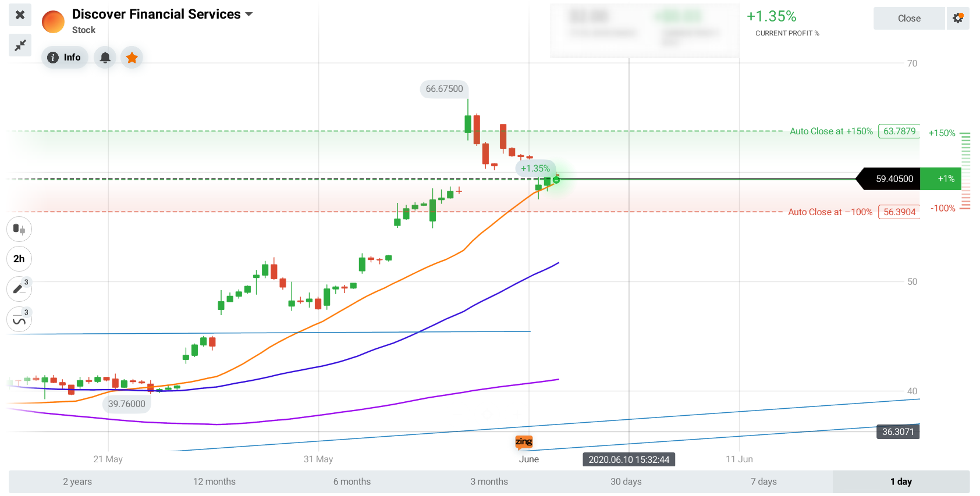
Task: Click the collapse arrows icon
Action: click(x=20, y=45)
